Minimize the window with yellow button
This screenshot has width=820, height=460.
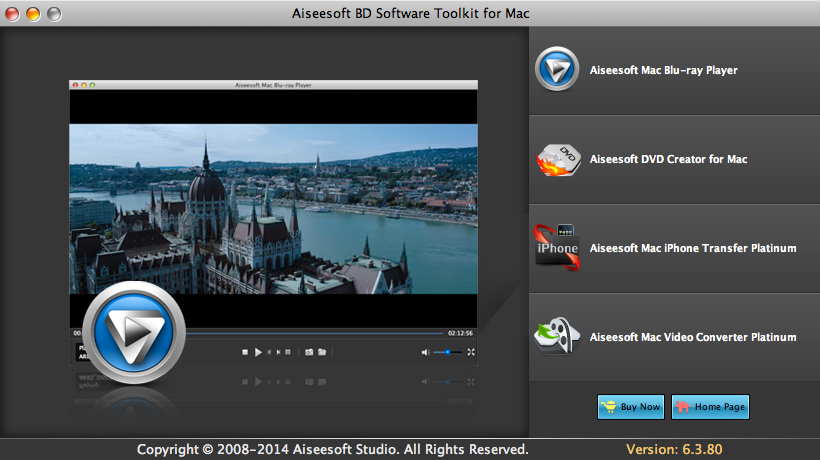33,14
